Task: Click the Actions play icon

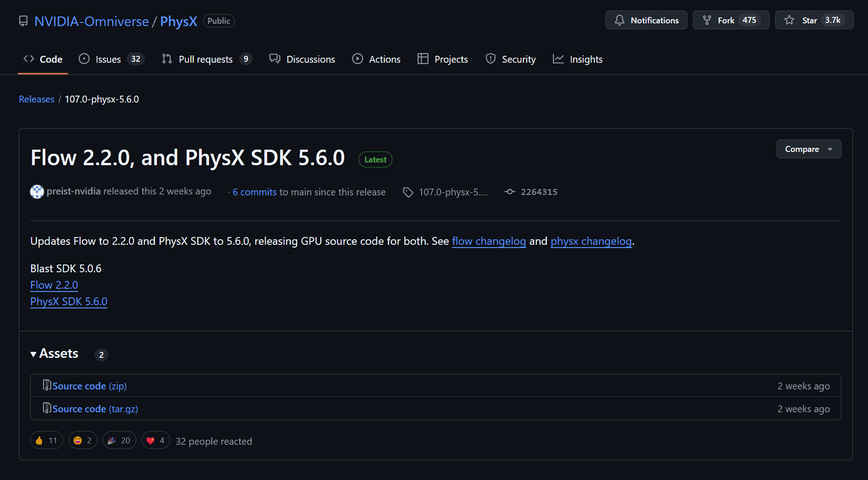Action: click(x=358, y=59)
